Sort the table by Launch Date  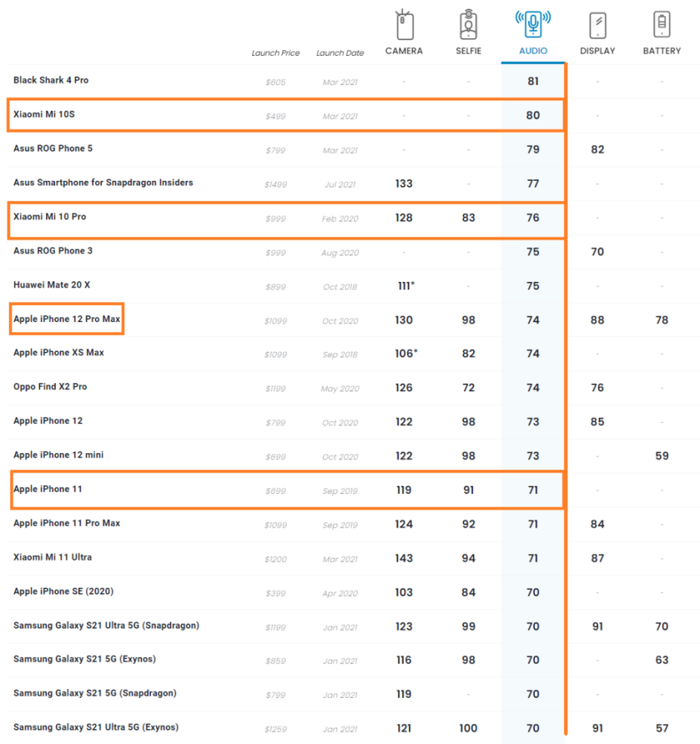[340, 54]
